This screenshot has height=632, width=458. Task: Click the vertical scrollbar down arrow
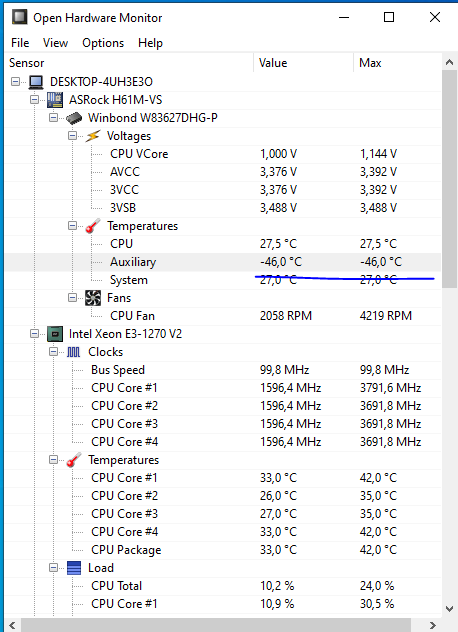(x=450, y=609)
